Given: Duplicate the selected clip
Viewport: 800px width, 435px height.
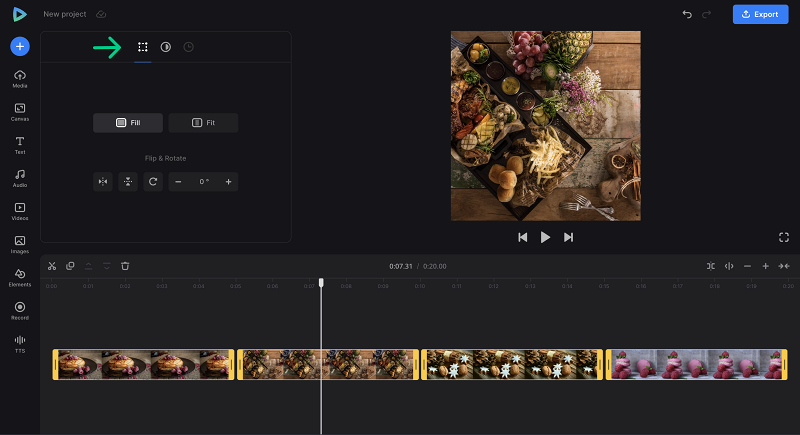Looking at the screenshot, I should pos(70,266).
